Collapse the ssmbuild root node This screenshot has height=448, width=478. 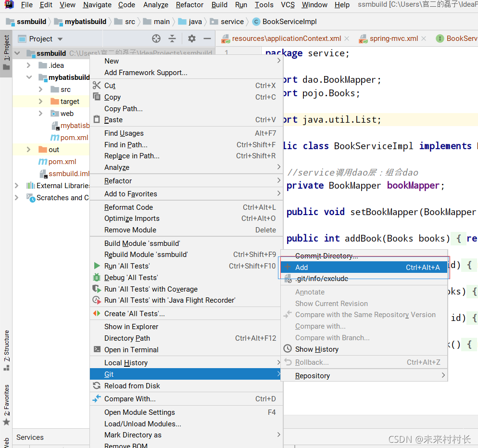tap(17, 53)
